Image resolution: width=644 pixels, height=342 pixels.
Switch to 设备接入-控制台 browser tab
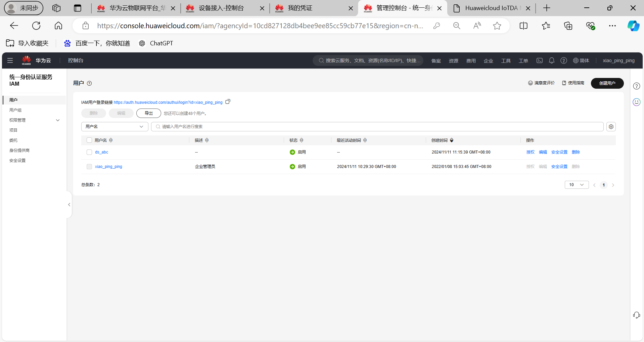point(222,8)
